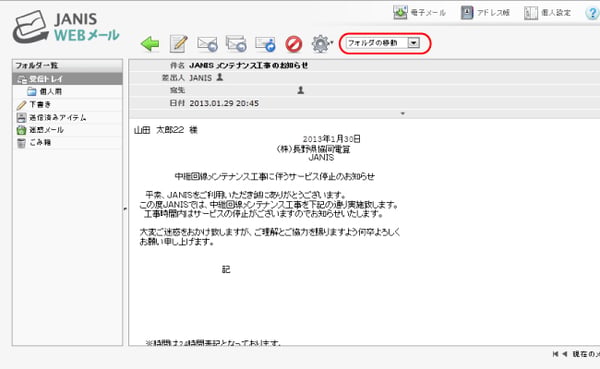The height and width of the screenshot is (369, 600).
Task: Open the 電子メール section
Action: (419, 13)
